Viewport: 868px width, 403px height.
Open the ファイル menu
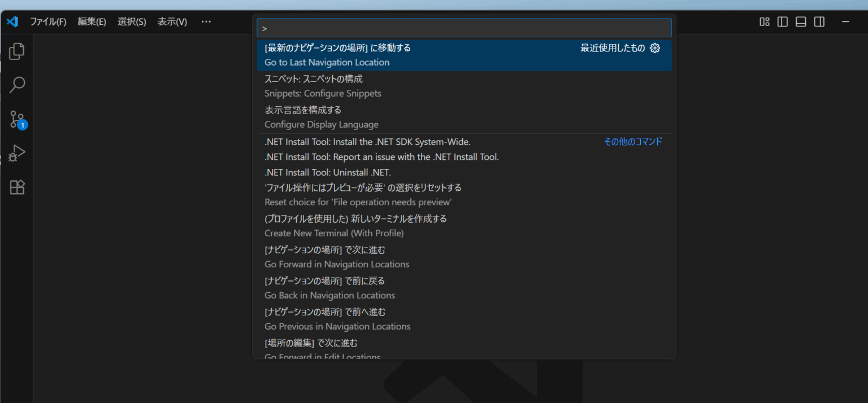[x=49, y=21]
